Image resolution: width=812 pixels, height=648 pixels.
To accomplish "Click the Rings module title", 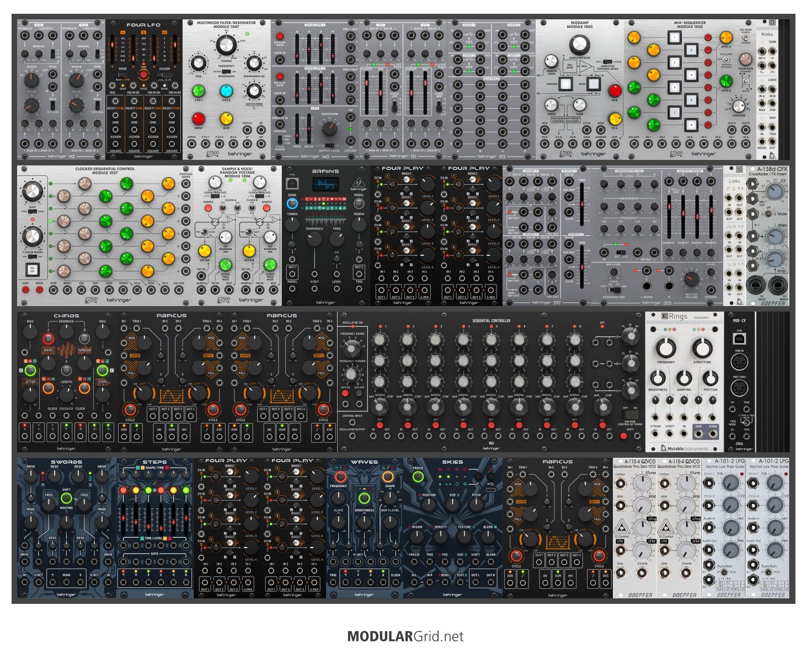I will pos(678,317).
